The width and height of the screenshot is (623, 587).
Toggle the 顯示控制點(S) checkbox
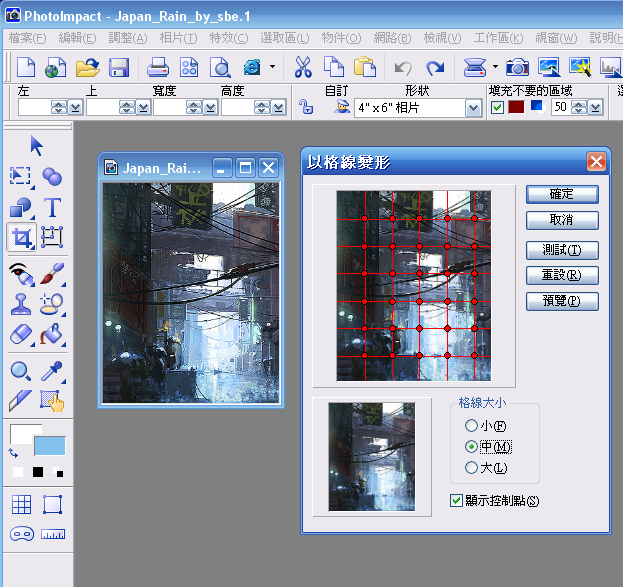click(x=457, y=500)
